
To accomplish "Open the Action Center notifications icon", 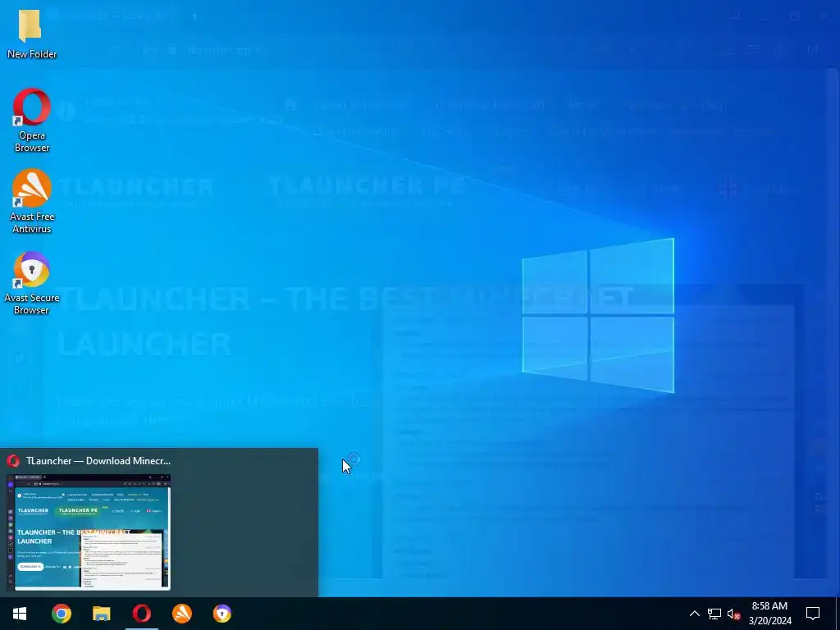I will (x=813, y=614).
